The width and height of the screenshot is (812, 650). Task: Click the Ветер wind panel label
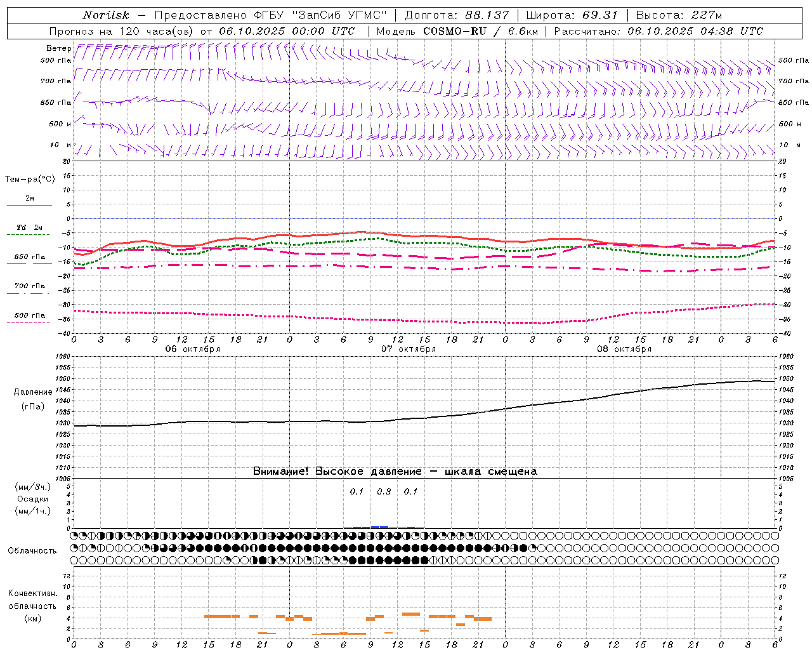(x=58, y=48)
